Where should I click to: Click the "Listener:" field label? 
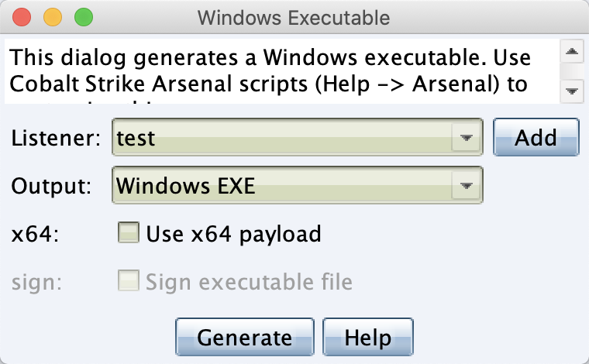57,139
